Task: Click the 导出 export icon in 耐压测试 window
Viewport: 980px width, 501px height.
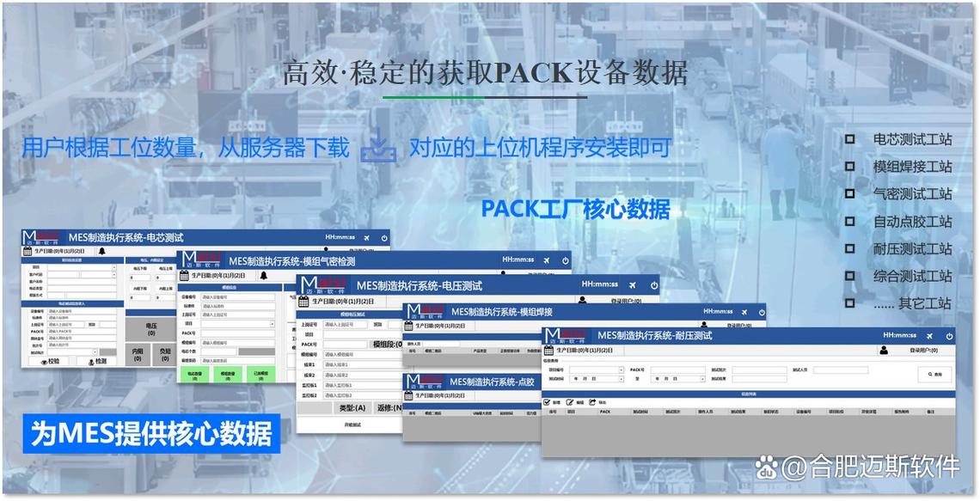Action: [x=592, y=402]
